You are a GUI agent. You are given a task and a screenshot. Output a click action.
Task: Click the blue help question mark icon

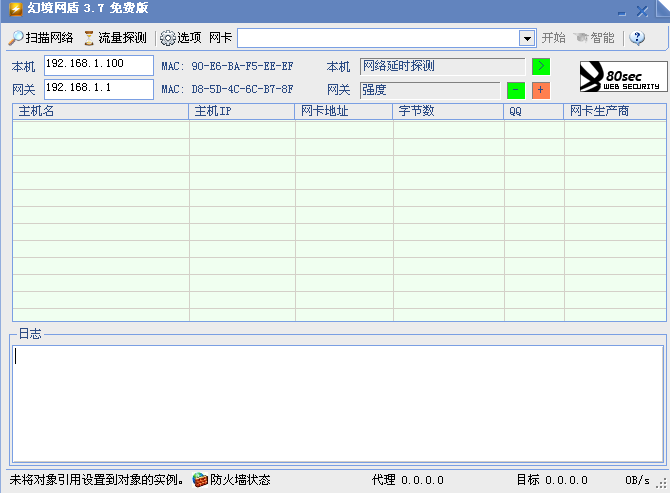[x=637, y=38]
